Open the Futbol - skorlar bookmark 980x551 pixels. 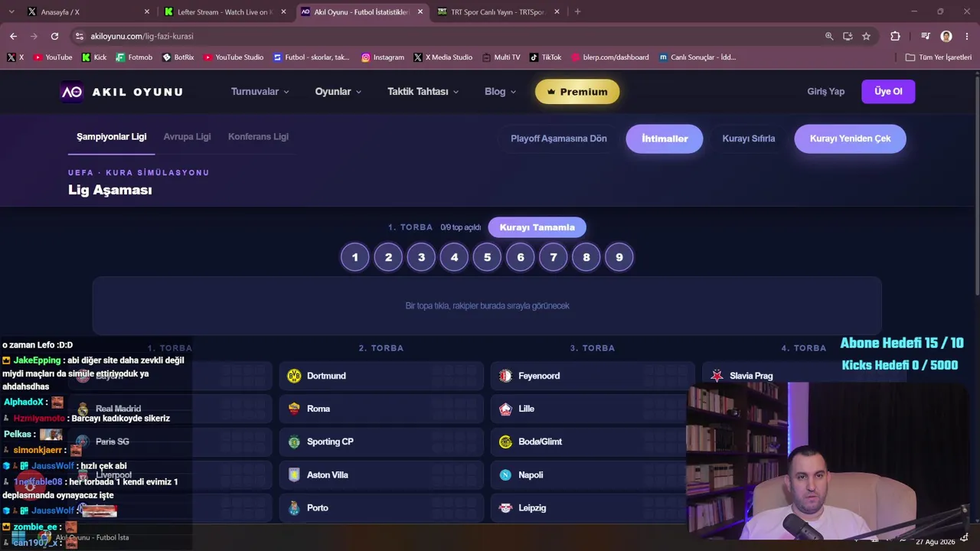(x=311, y=57)
